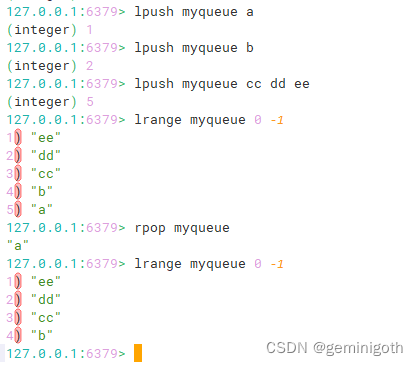Click the "rpop myqueue" command text
Viewport: 418px width, 366px height.
(182, 228)
